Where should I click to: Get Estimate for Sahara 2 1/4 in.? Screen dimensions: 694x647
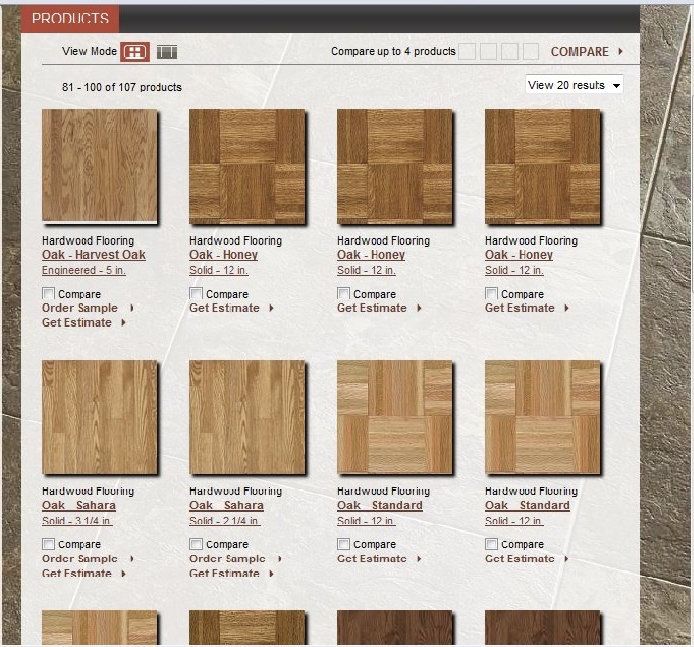point(224,574)
